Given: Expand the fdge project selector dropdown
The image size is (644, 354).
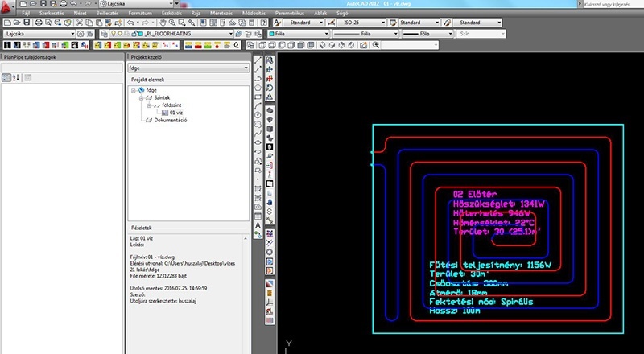Looking at the screenshot, I should click(246, 68).
